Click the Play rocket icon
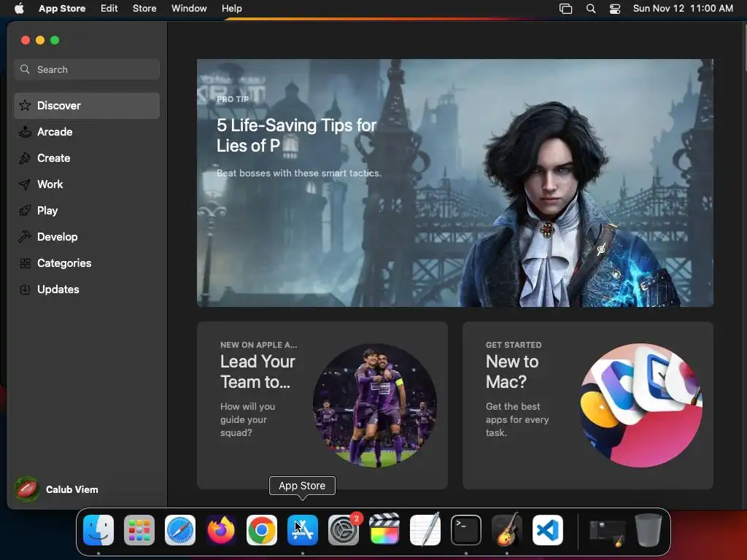Image resolution: width=747 pixels, height=560 pixels. pos(25,211)
